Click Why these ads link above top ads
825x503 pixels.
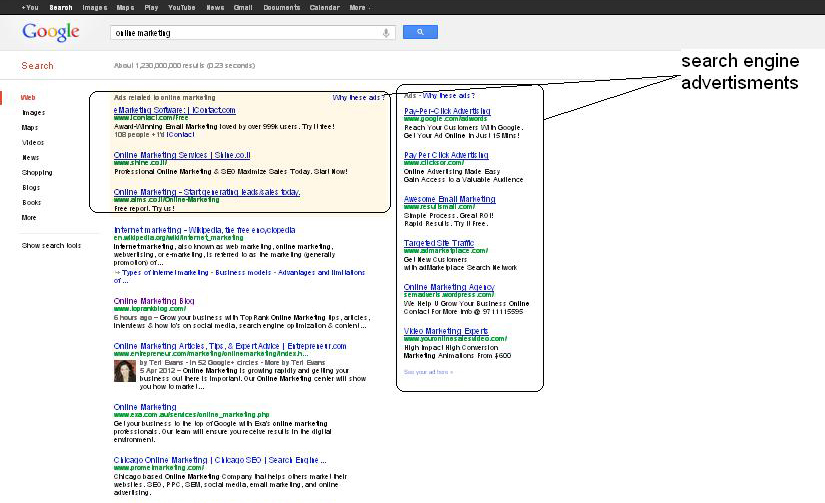coord(357,98)
